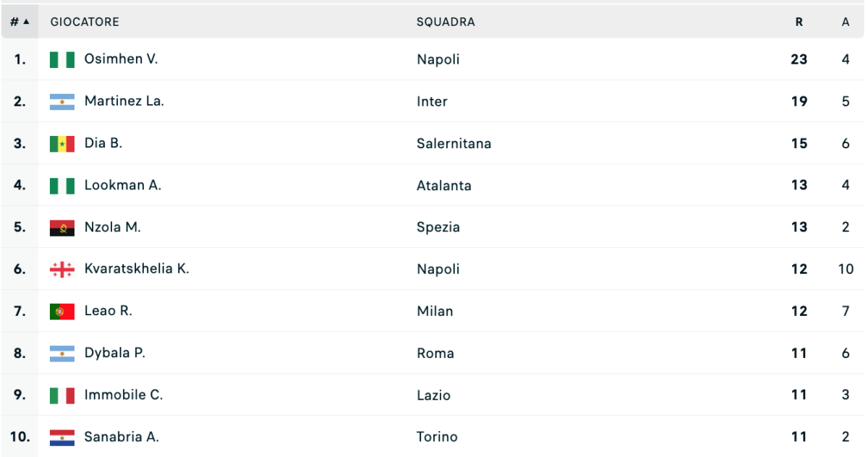Click the Georgia flag beside Kvaratskhelia K.
Viewport: 868px width, 457px height.
[62, 270]
